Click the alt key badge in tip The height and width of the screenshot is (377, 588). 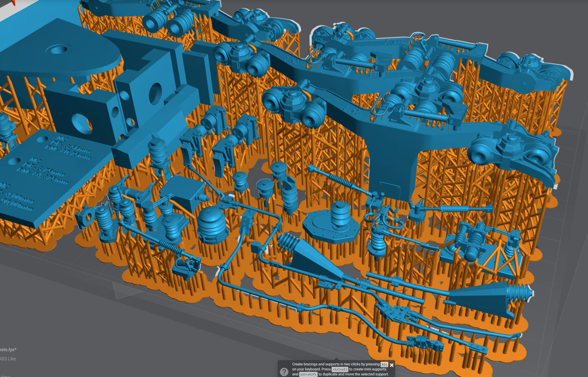pyautogui.click(x=384, y=364)
